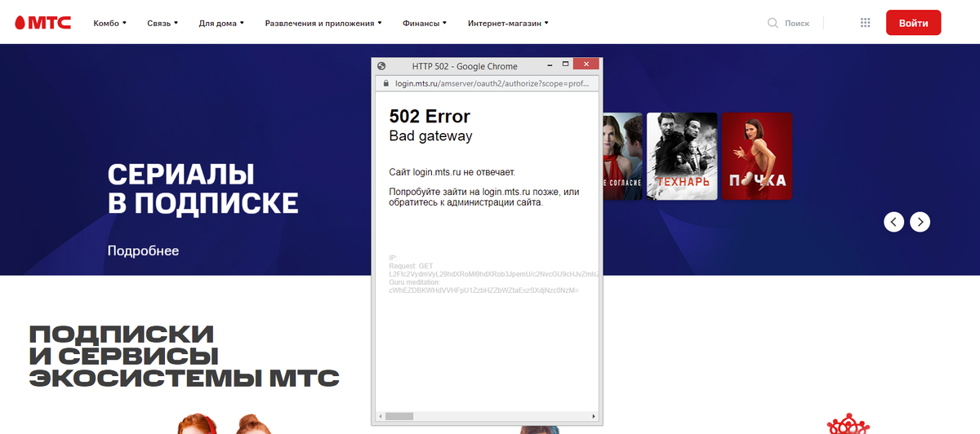Click the Поиск search field
Image resolution: width=980 pixels, height=434 pixels.
[797, 24]
